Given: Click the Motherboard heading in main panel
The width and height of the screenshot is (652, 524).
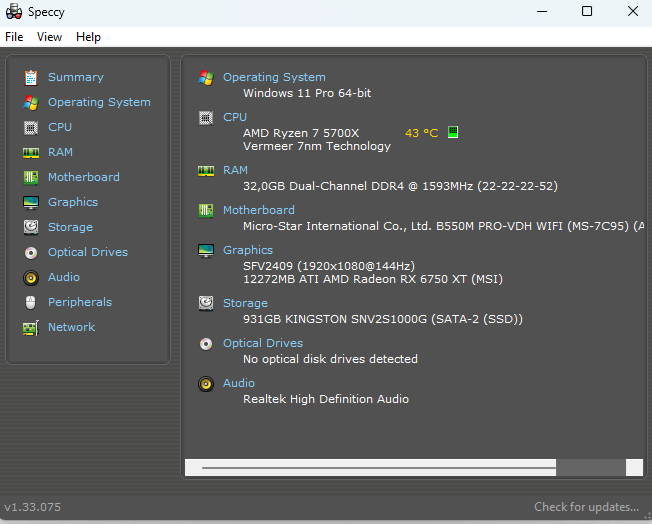Looking at the screenshot, I should pos(258,210).
